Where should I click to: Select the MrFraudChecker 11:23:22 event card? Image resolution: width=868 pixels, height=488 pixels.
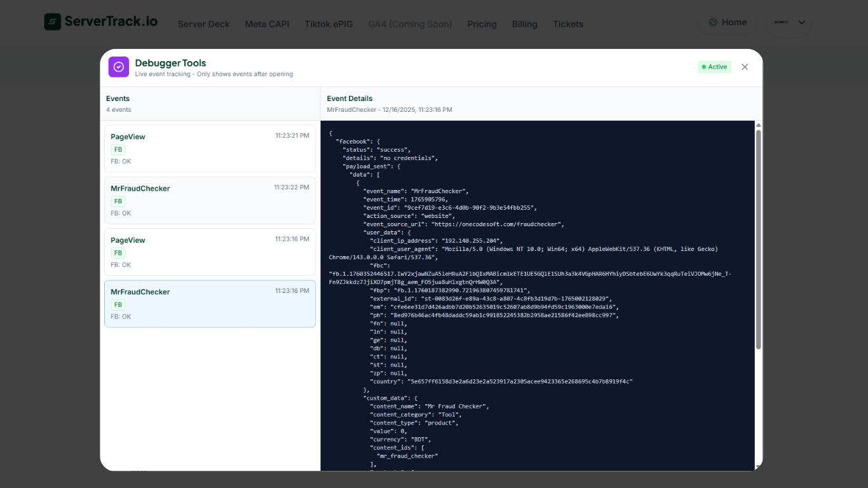pos(210,201)
